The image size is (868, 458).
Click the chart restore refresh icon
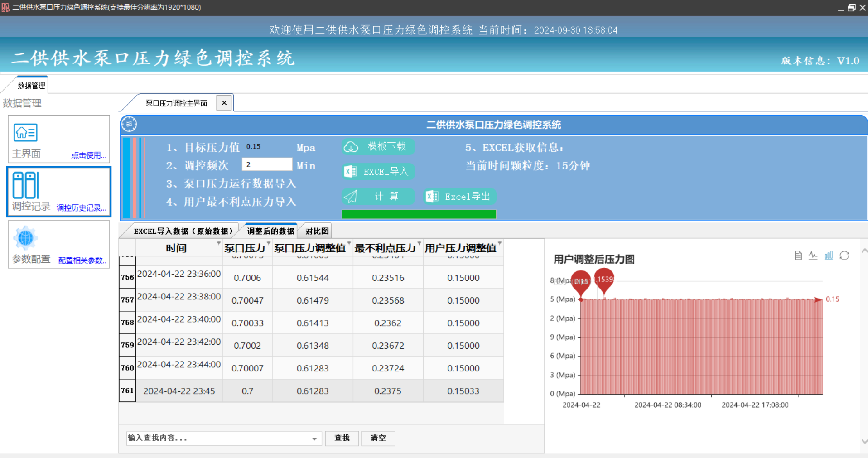pos(844,256)
